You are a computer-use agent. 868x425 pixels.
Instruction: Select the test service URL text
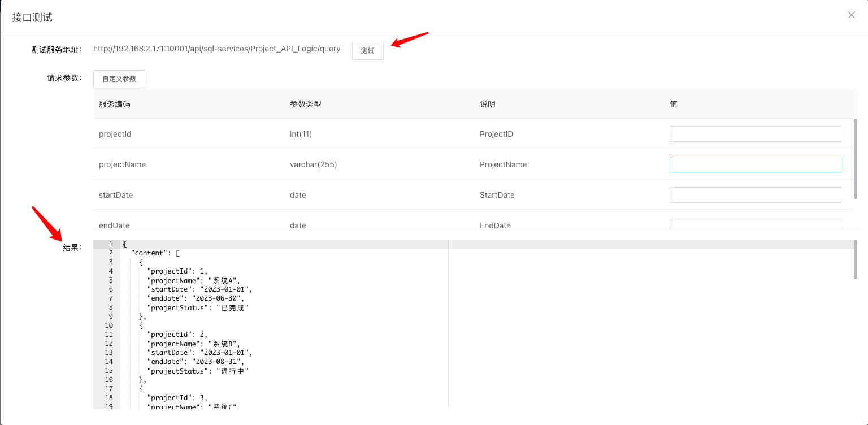tap(217, 49)
